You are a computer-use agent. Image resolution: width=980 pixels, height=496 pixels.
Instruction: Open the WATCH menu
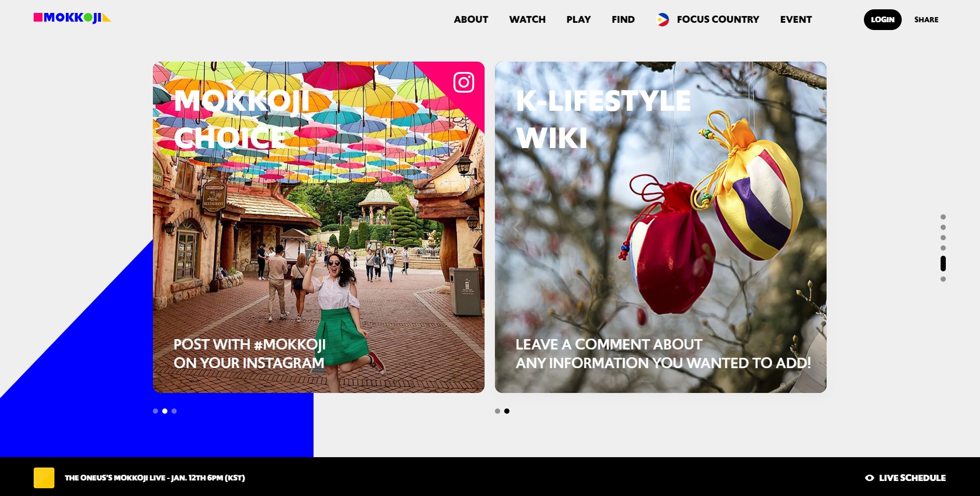[527, 20]
